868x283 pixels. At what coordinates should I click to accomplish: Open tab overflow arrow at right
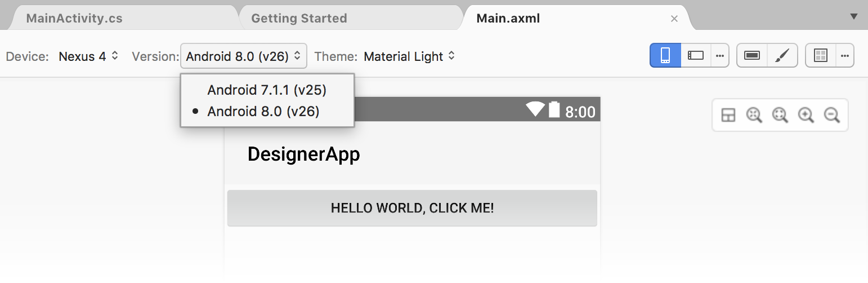[853, 17]
